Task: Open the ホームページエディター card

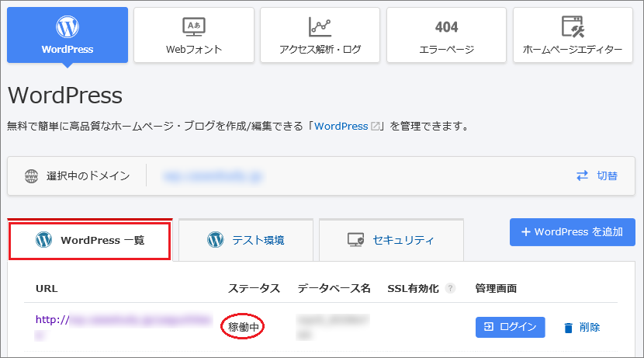Action: tap(573, 35)
